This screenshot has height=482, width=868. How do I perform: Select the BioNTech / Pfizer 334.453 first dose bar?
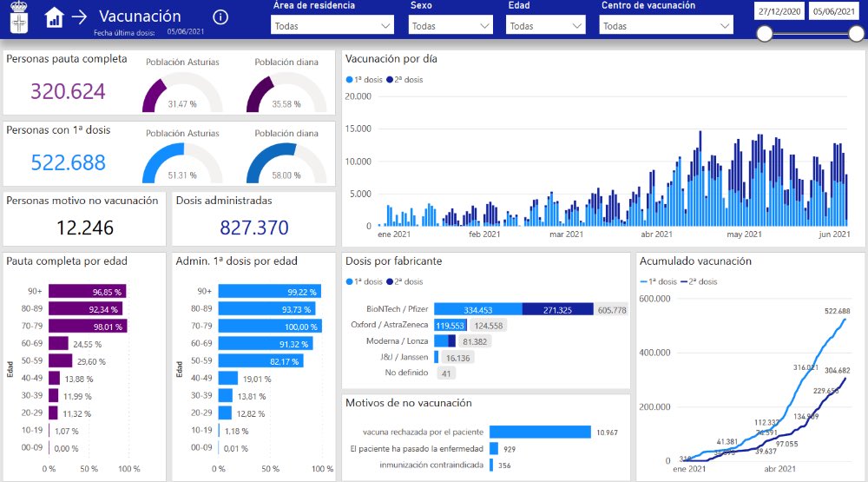coord(478,309)
